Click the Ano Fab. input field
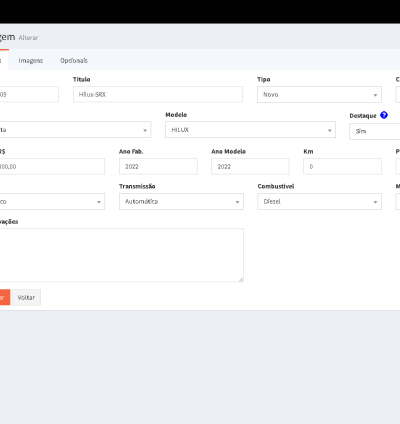400x424 pixels. [158, 166]
